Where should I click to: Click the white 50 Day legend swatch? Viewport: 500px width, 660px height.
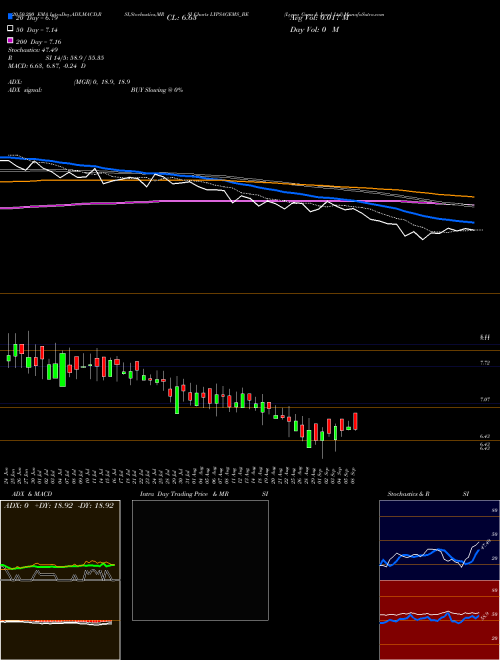click(10, 29)
